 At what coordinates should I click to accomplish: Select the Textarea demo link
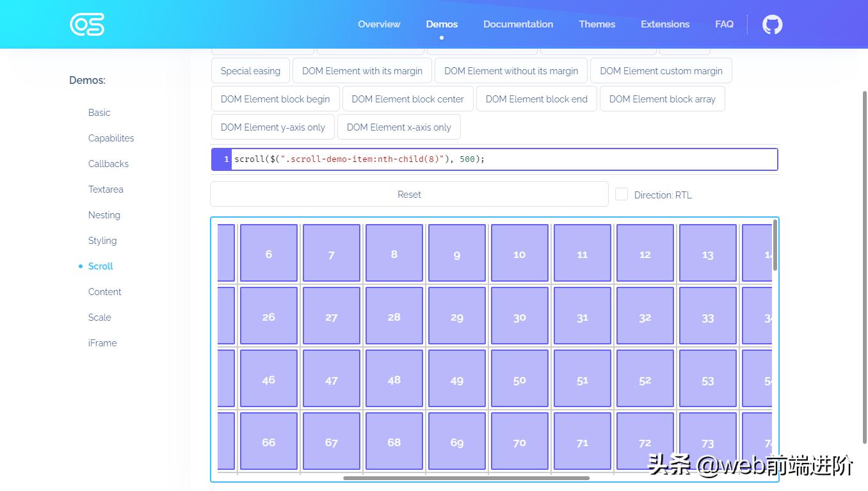click(x=106, y=189)
